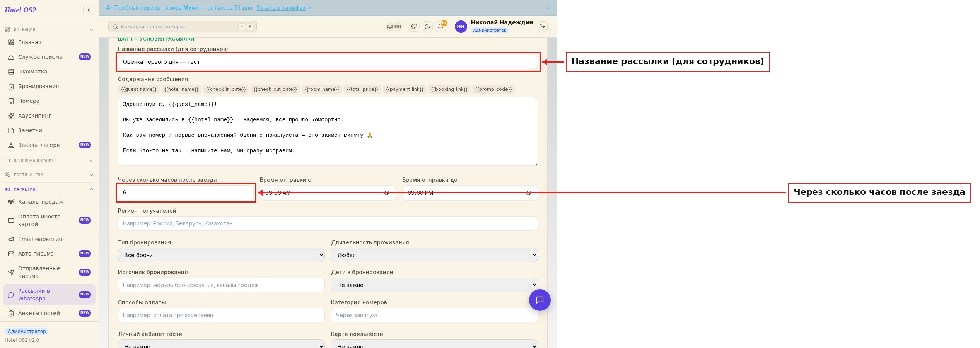This screenshot has height=348, width=980.
Task: Insert the {{payment_link}} variable chip
Action: point(405,89)
